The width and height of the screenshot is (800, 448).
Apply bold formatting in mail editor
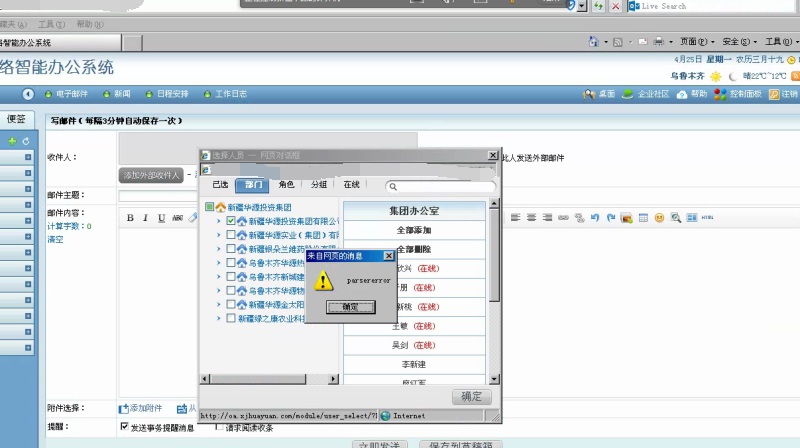[x=130, y=218]
